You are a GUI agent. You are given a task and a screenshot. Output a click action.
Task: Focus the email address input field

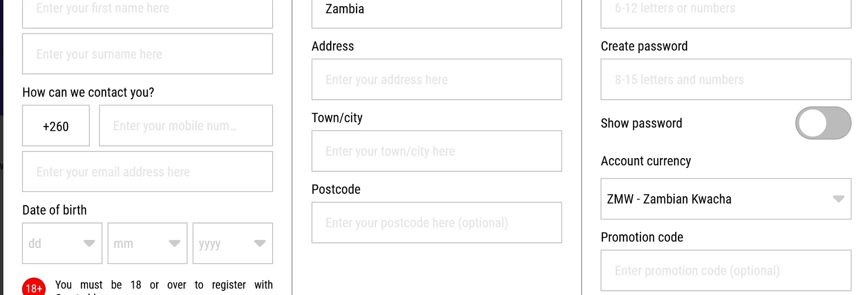(147, 172)
